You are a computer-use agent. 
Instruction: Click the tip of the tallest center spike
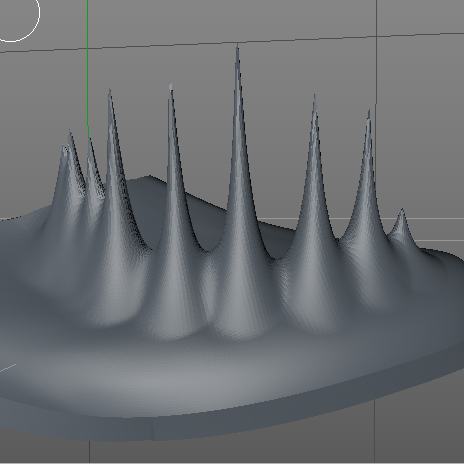point(237,47)
